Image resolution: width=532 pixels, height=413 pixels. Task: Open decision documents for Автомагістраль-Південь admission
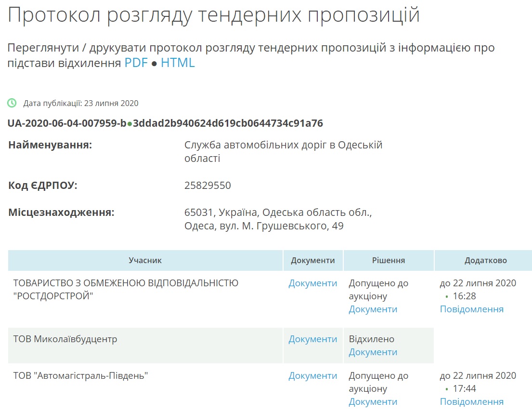click(373, 402)
